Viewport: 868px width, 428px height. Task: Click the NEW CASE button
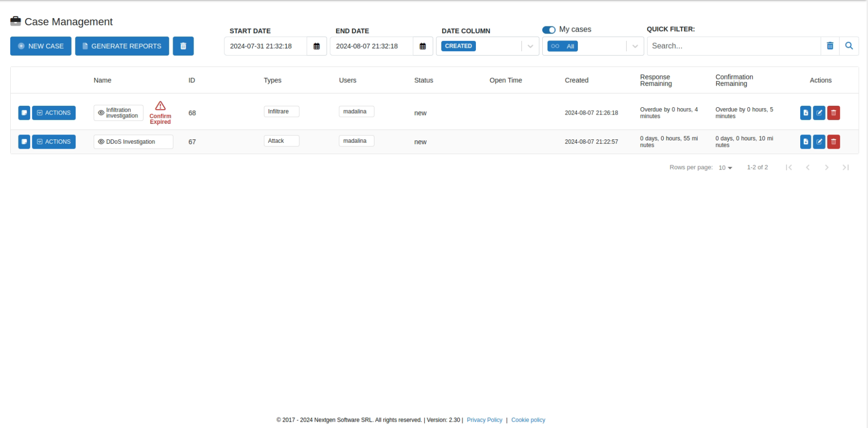tap(41, 46)
